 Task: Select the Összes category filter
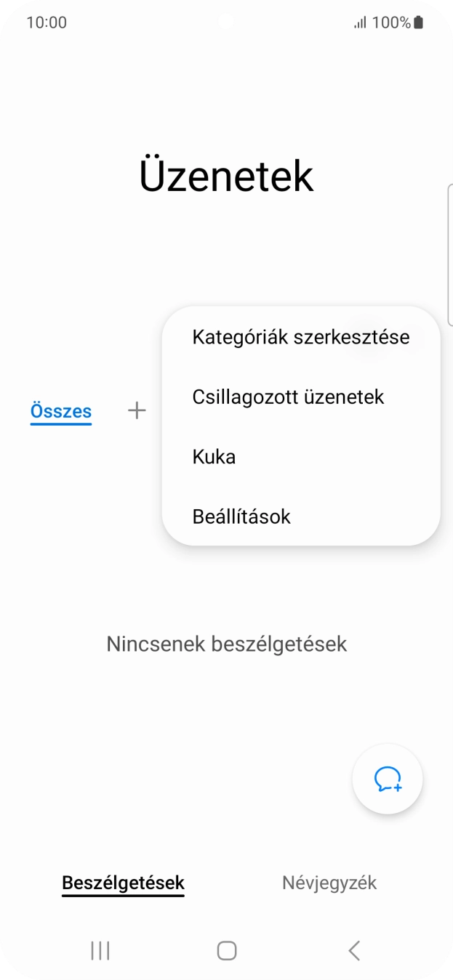pos(60,410)
